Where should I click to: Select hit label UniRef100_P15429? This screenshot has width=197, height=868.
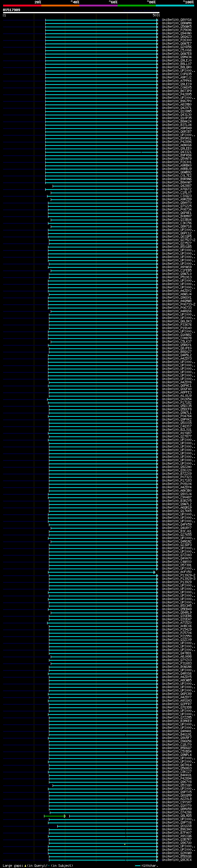(176, 629)
